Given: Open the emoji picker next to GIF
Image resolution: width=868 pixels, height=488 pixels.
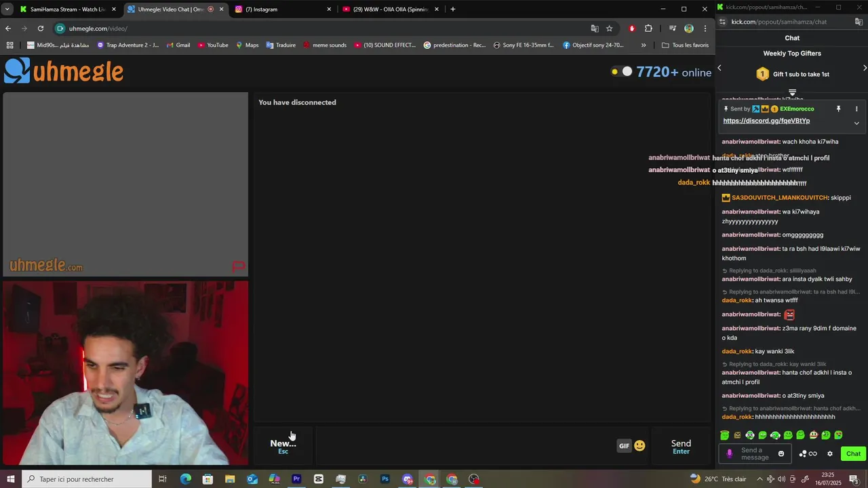Looking at the screenshot, I should point(639,446).
